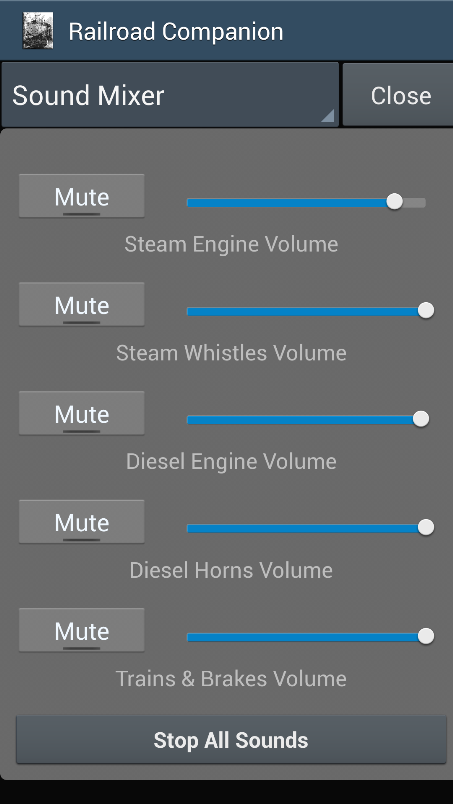Image resolution: width=453 pixels, height=804 pixels.
Task: Open the Sound Mixer dropdown
Action: 170,95
